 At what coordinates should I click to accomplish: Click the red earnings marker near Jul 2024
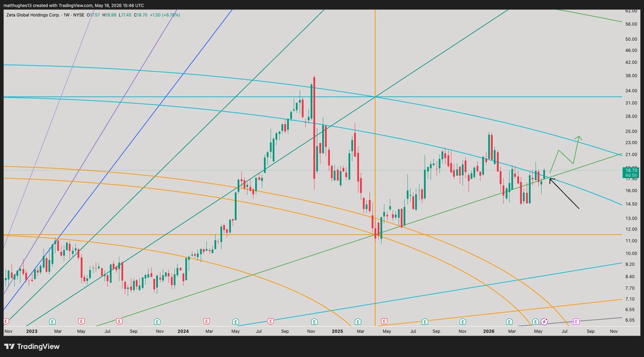[271, 321]
